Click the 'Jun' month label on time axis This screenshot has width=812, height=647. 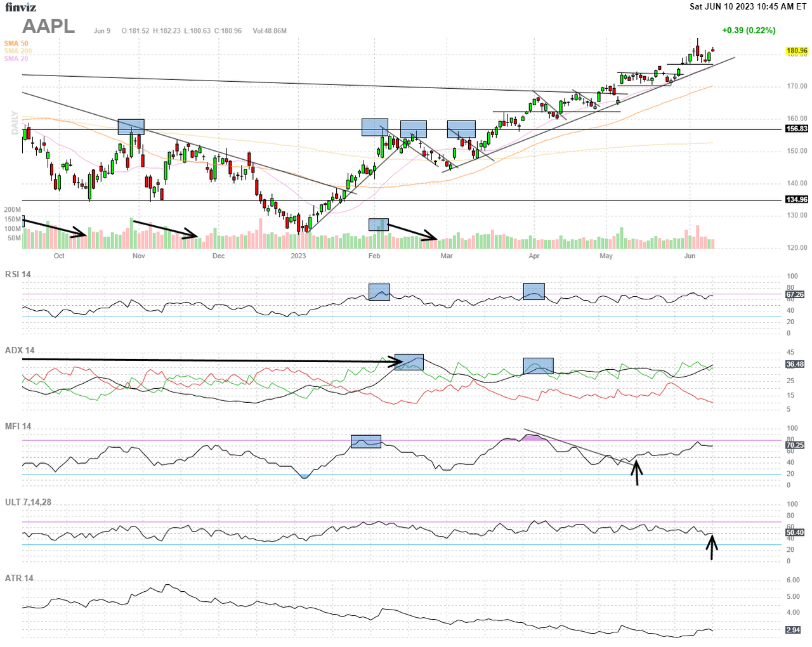point(690,256)
